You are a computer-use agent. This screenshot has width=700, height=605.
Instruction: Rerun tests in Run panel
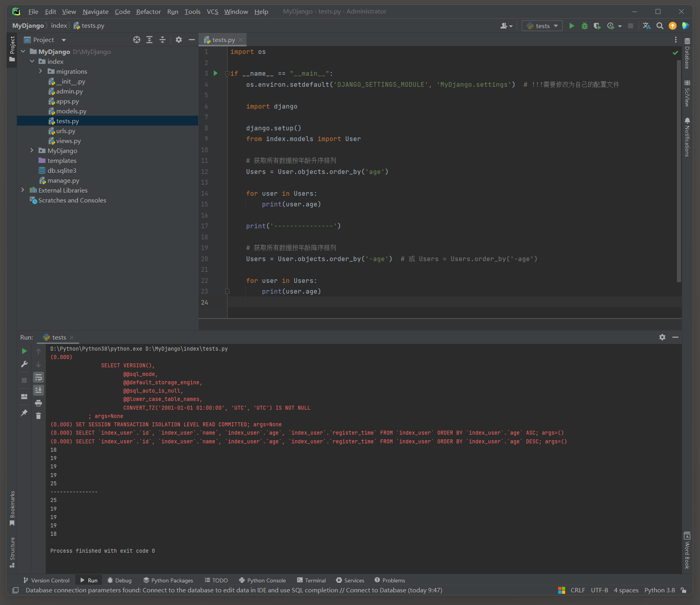click(x=24, y=351)
